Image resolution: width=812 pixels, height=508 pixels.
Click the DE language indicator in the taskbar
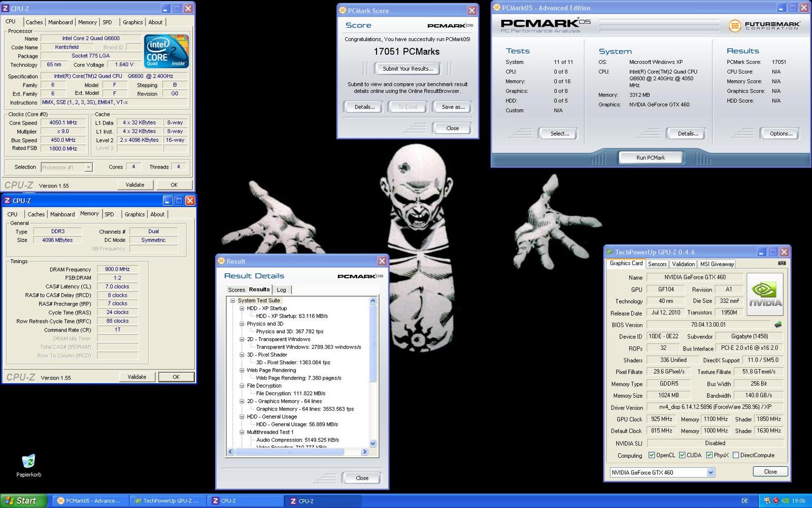[745, 501]
